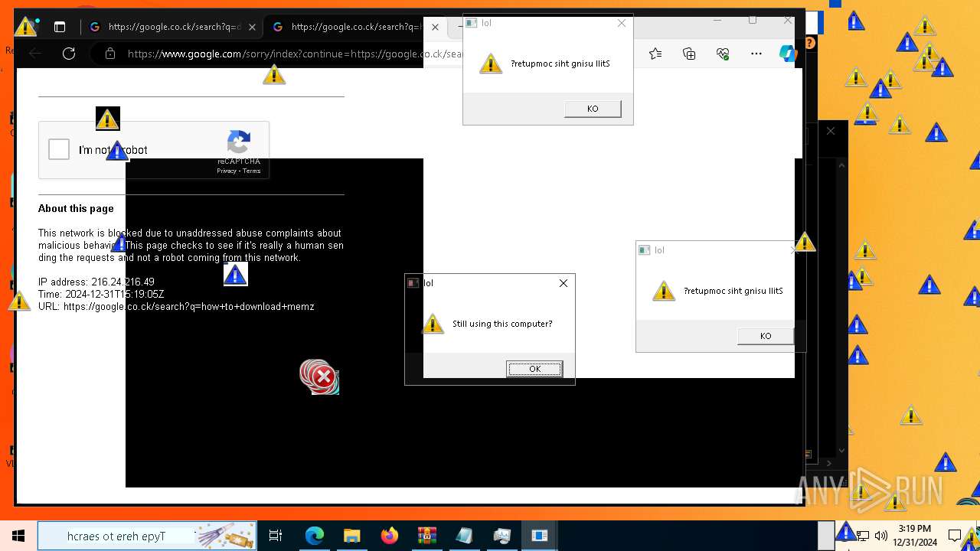Open the reCAPTCHA Privacy link
The height and width of the screenshot is (551, 980).
click(x=227, y=171)
